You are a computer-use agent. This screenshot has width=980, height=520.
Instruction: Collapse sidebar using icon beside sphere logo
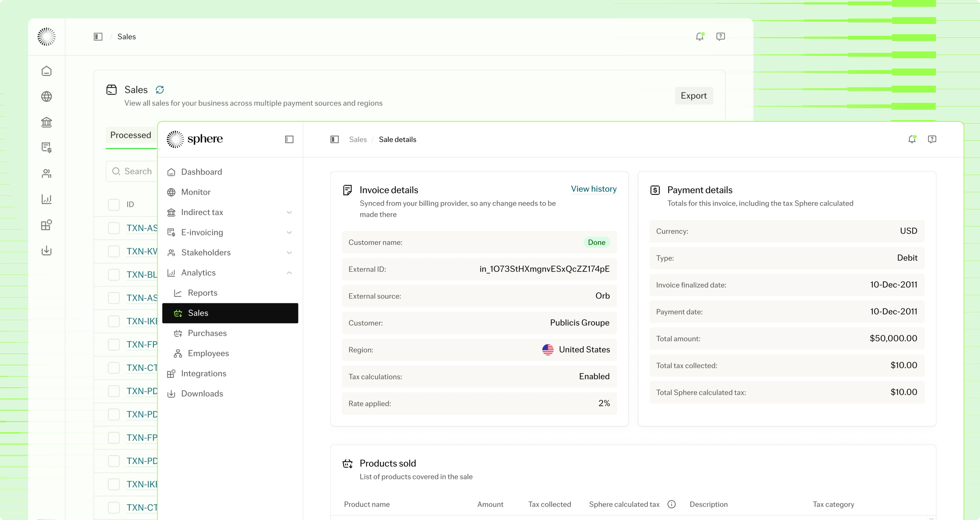point(289,139)
